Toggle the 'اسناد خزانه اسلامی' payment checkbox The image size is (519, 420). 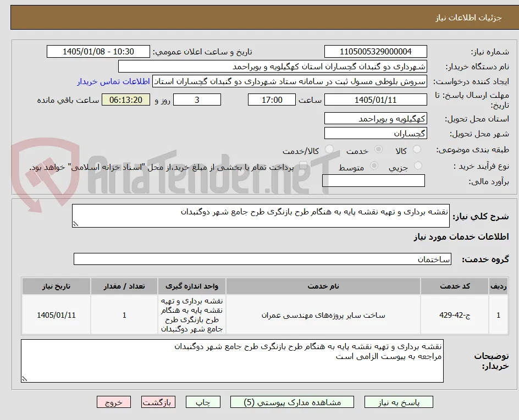[x=302, y=165]
